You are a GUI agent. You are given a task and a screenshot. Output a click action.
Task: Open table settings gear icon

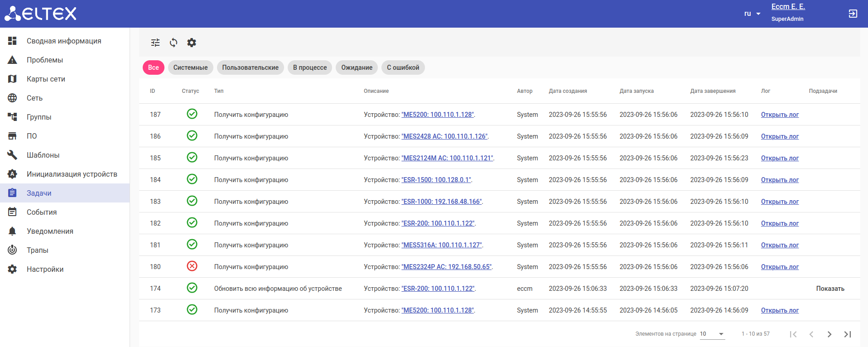192,43
